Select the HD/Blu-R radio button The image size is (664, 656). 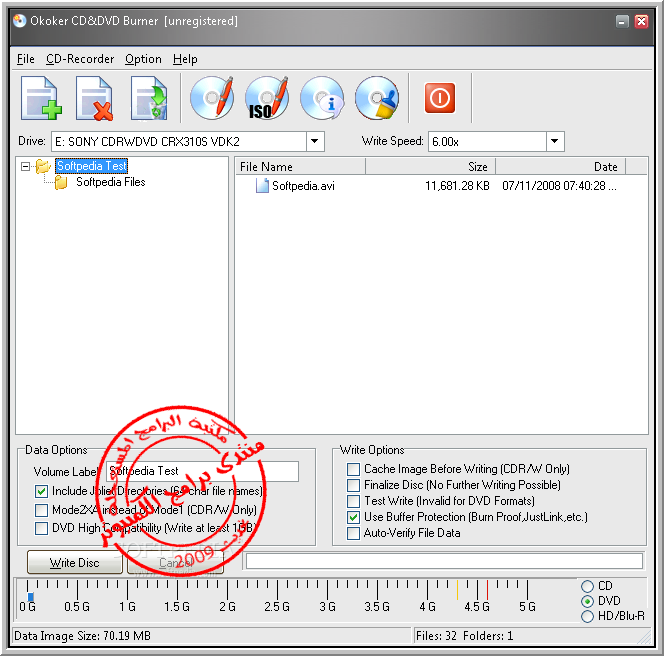pos(587,616)
